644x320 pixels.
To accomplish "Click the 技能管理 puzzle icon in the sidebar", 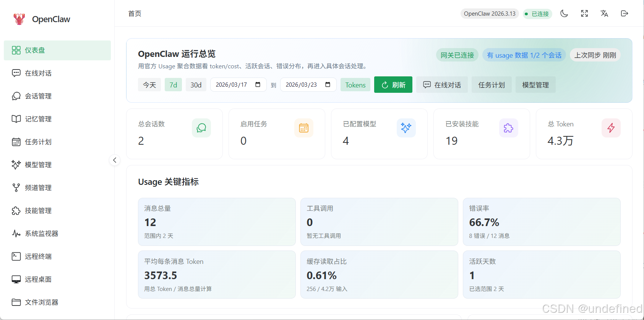I will (x=16, y=211).
